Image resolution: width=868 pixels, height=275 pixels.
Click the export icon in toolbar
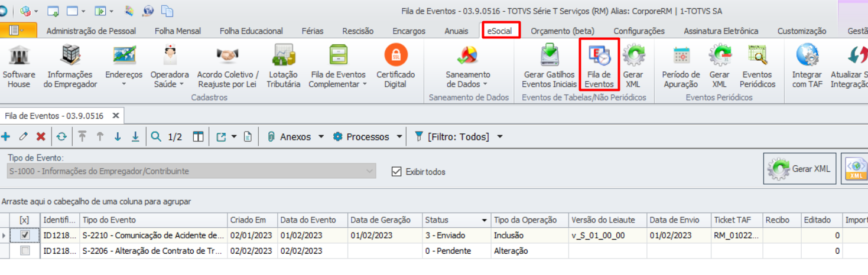(222, 137)
